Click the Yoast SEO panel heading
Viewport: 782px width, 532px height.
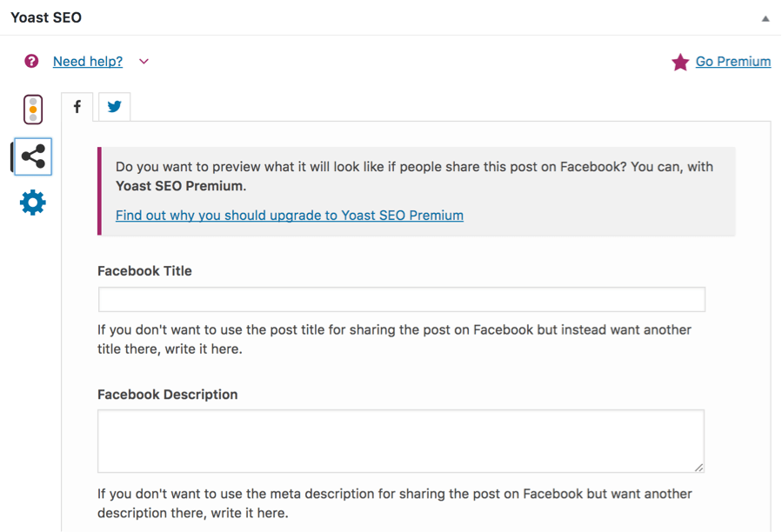46,17
